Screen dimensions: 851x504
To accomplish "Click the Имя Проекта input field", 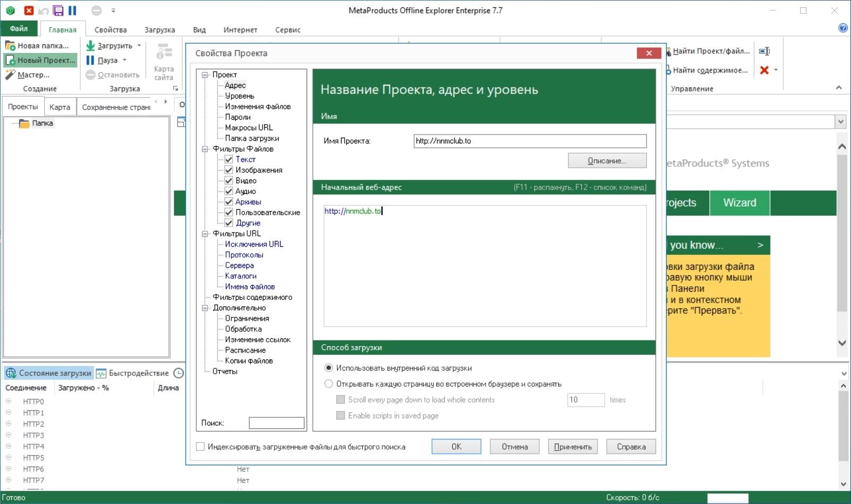I will [x=530, y=141].
